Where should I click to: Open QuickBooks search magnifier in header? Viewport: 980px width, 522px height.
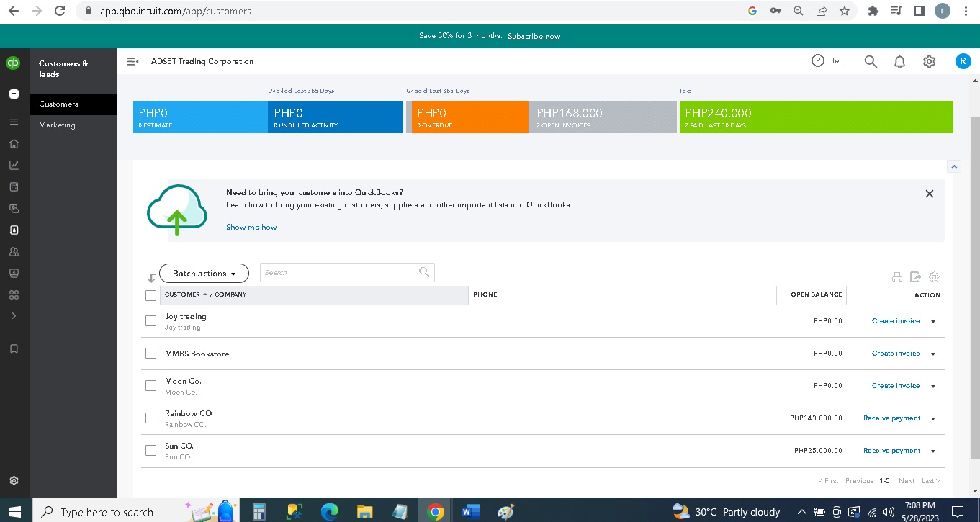(x=871, y=61)
